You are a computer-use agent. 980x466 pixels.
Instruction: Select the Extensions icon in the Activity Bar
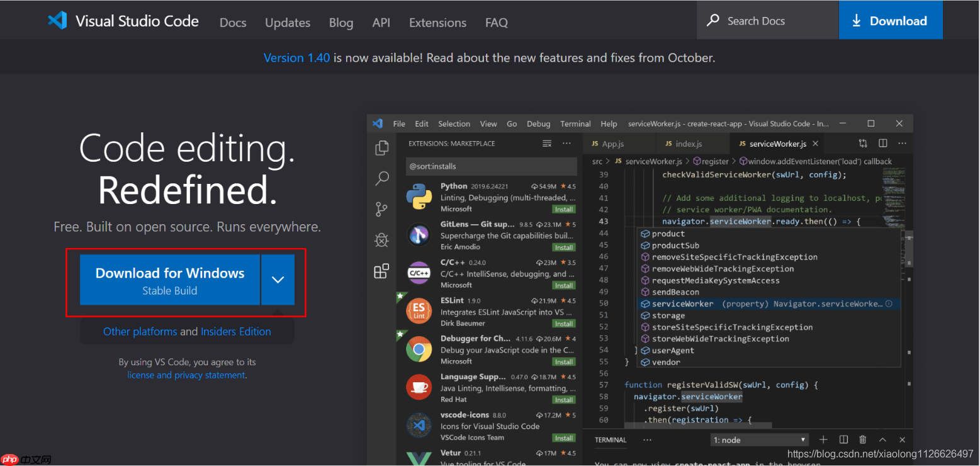point(381,271)
